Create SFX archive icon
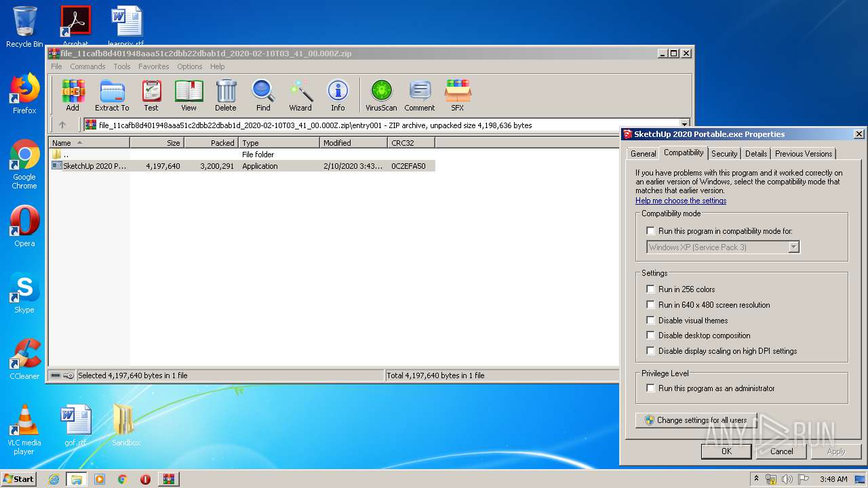Viewport: 868px width, 488px height. (458, 95)
